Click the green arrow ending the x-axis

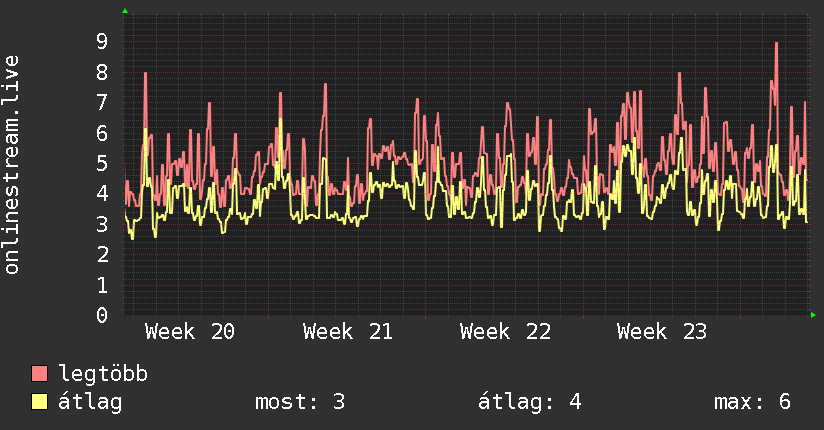click(x=813, y=315)
